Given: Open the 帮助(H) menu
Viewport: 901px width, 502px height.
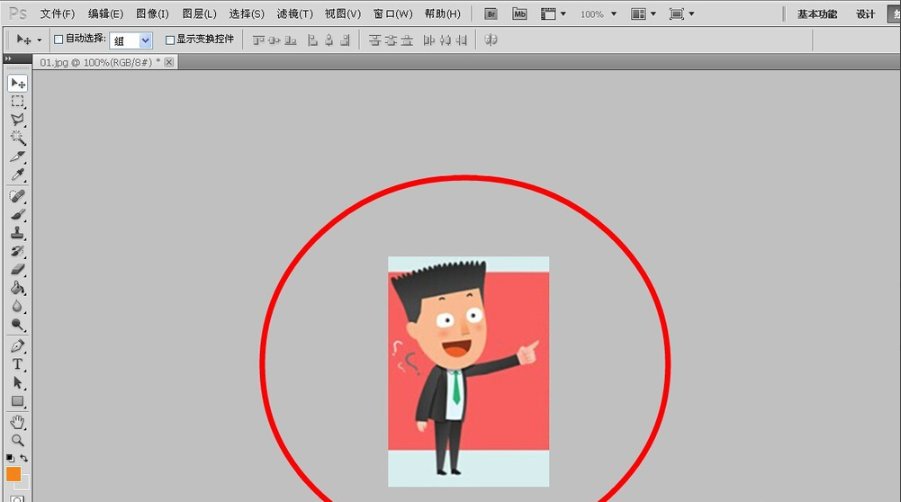Looking at the screenshot, I should [442, 14].
